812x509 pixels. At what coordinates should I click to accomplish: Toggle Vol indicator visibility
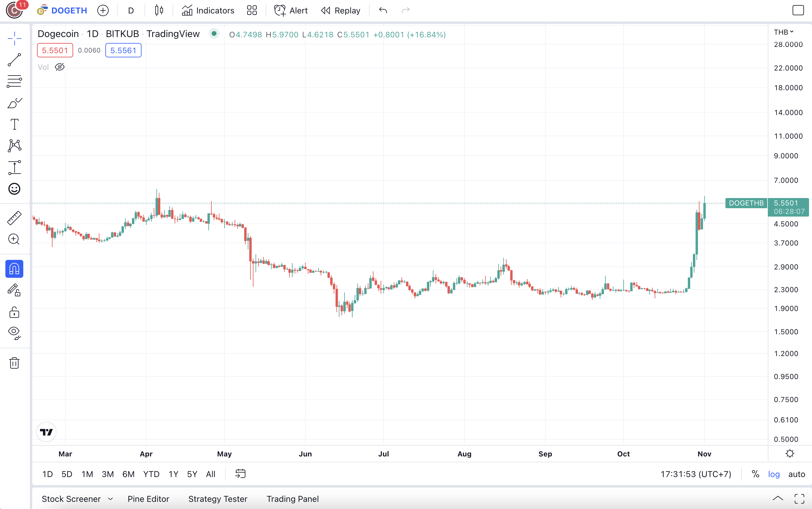[60, 67]
